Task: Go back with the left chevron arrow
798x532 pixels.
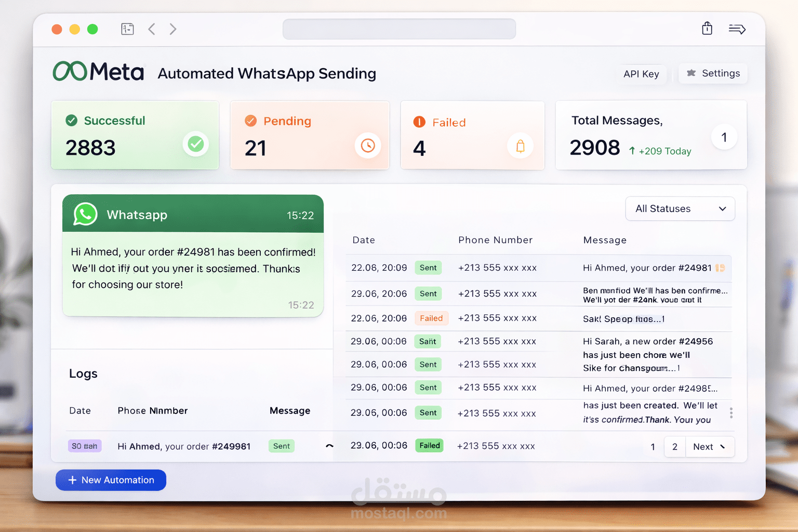Action: [152, 29]
